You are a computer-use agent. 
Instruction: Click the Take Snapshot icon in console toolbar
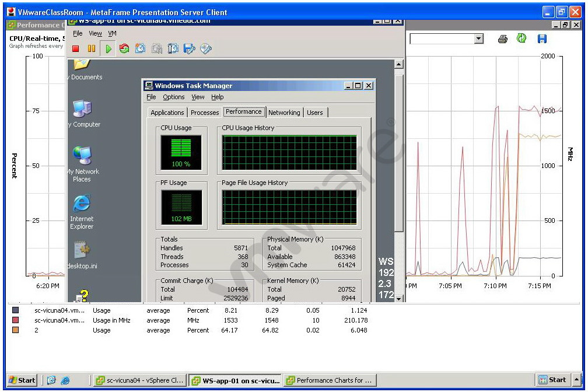click(x=140, y=49)
